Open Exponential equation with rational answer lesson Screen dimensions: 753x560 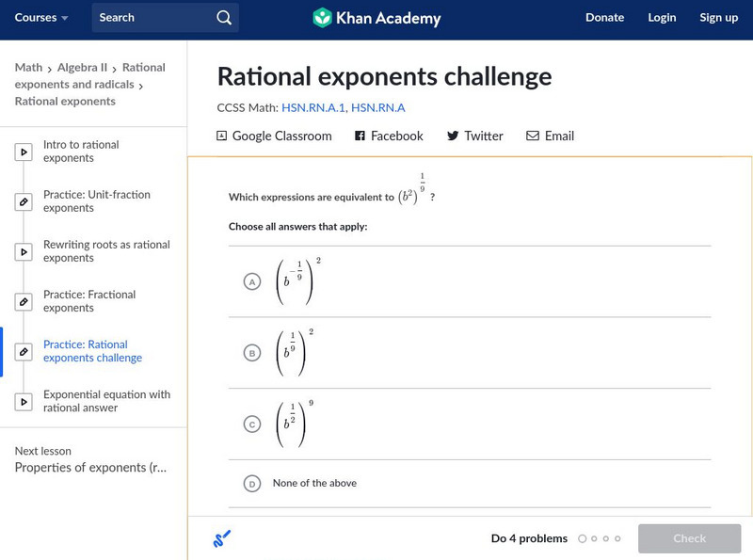106,401
